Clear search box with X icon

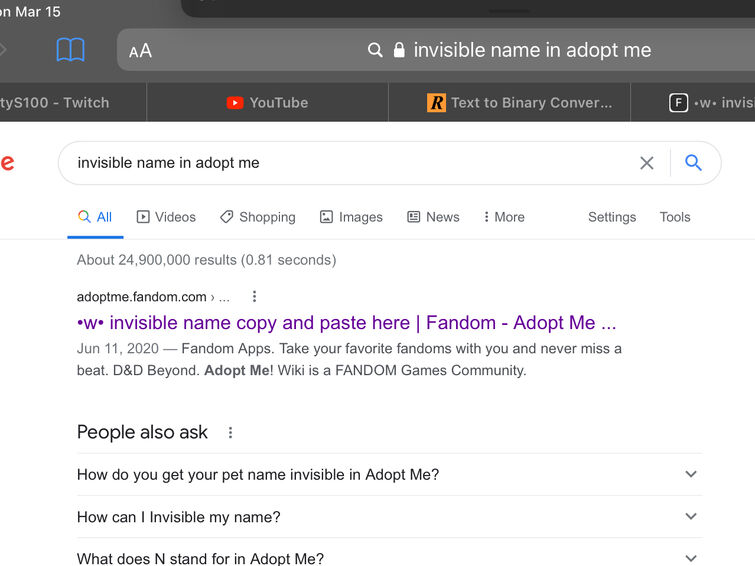click(x=647, y=163)
